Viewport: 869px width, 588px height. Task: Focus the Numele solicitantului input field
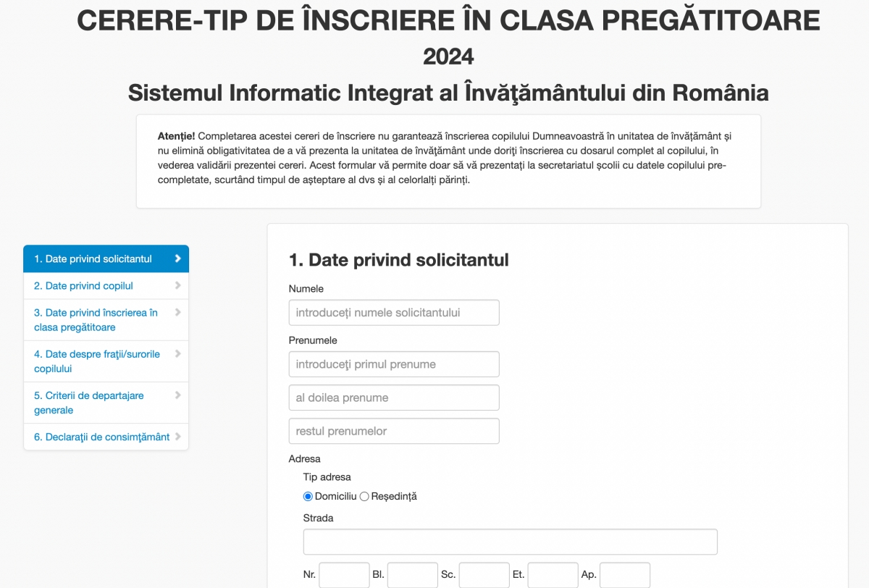coord(394,313)
